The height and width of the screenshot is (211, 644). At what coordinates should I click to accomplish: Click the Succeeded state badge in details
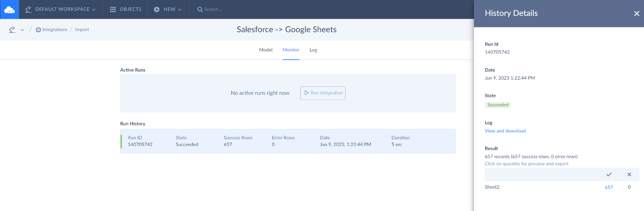498,105
